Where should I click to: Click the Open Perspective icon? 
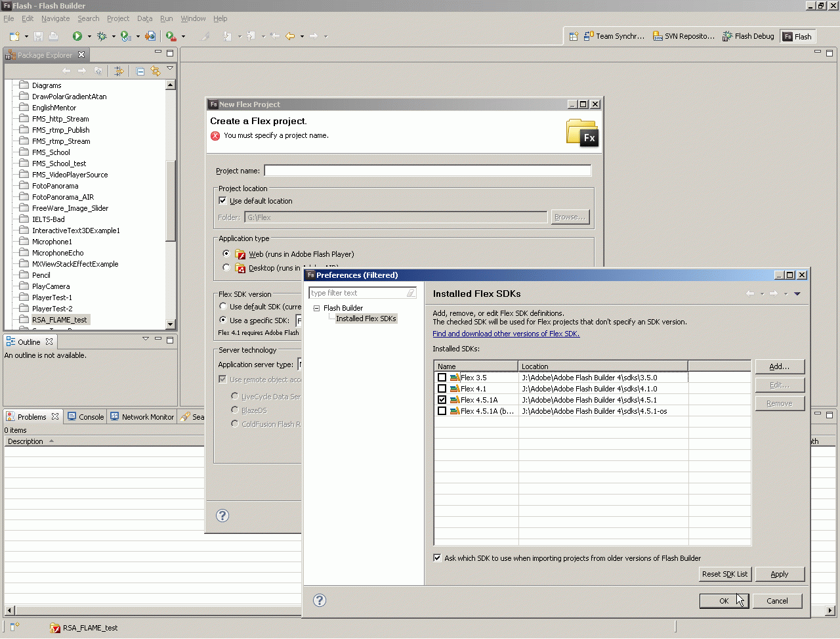pos(573,37)
